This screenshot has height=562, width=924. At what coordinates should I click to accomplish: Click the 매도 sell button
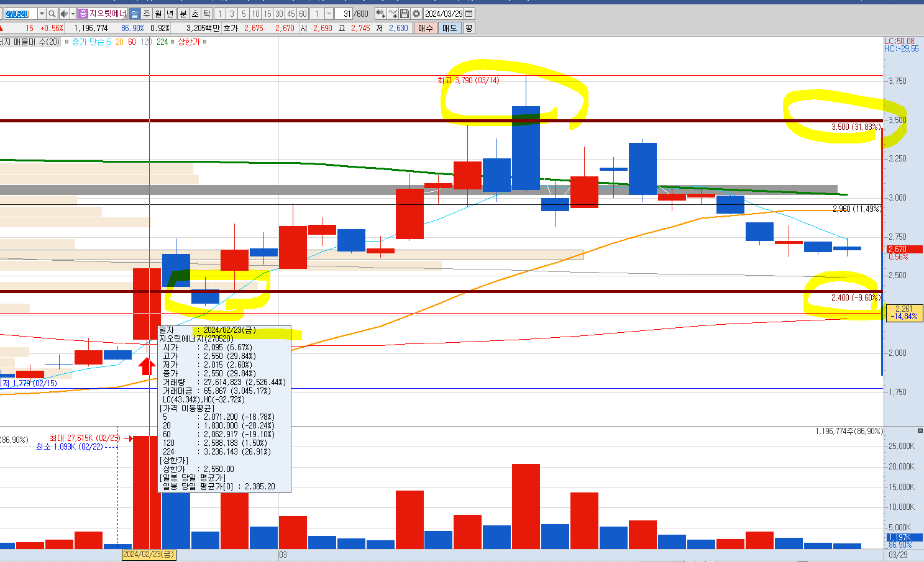click(x=450, y=28)
